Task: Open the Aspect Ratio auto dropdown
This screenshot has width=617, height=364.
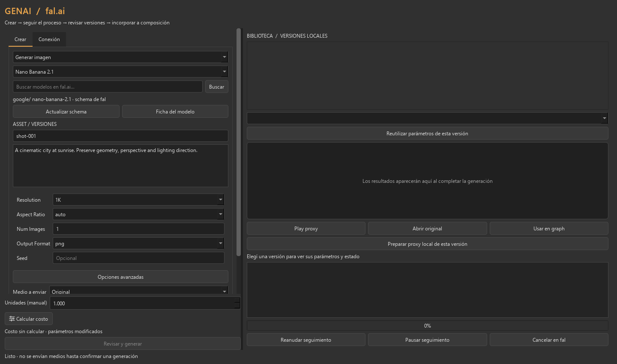Action: click(x=138, y=214)
